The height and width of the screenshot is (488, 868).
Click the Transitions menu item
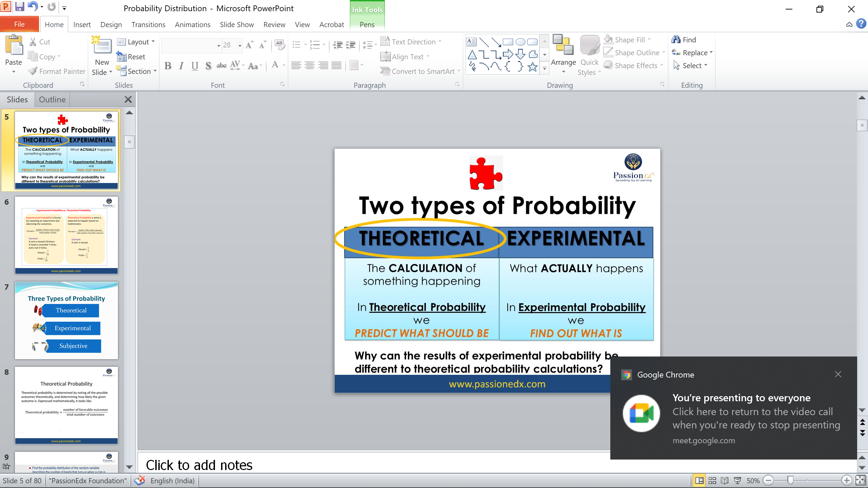(x=147, y=24)
